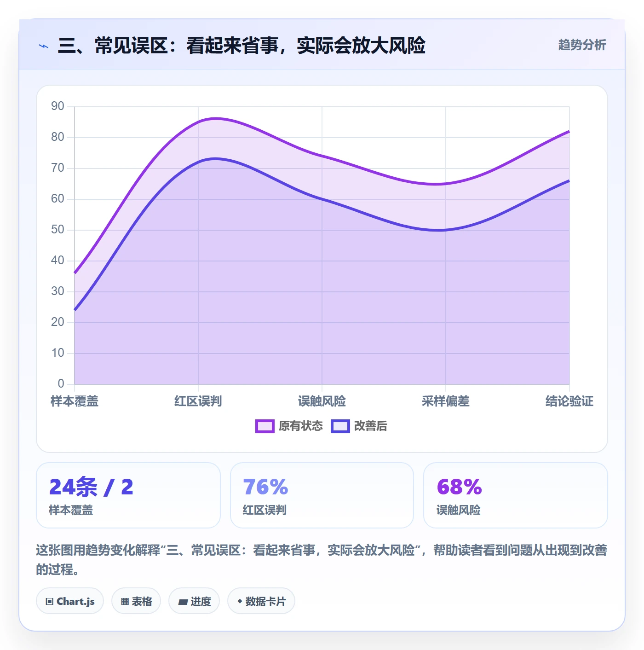644x650 pixels.
Task: Select the 数据卡片 tag chip
Action: [261, 601]
